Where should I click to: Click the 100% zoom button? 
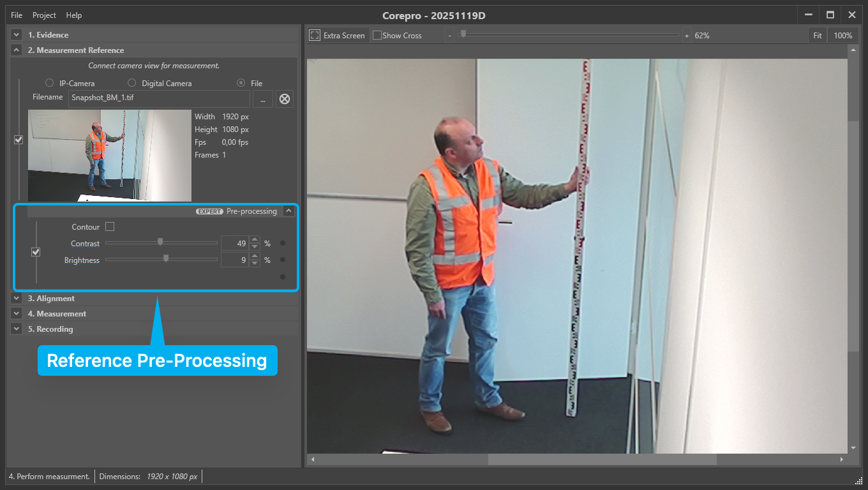[844, 35]
